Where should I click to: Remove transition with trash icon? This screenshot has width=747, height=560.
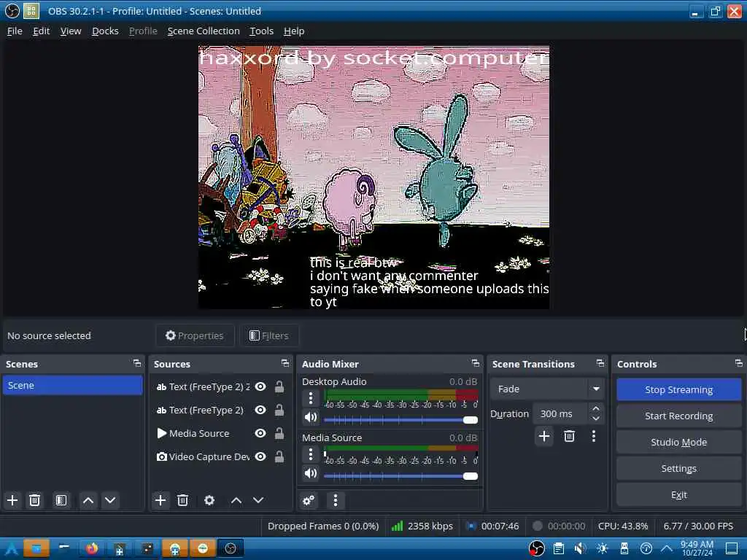point(569,436)
